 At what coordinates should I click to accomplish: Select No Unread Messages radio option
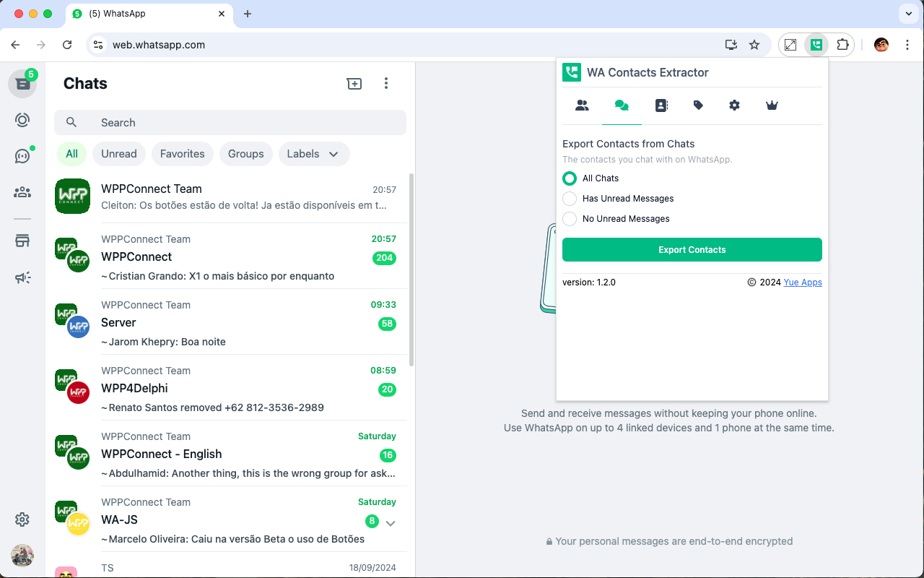pyautogui.click(x=570, y=219)
